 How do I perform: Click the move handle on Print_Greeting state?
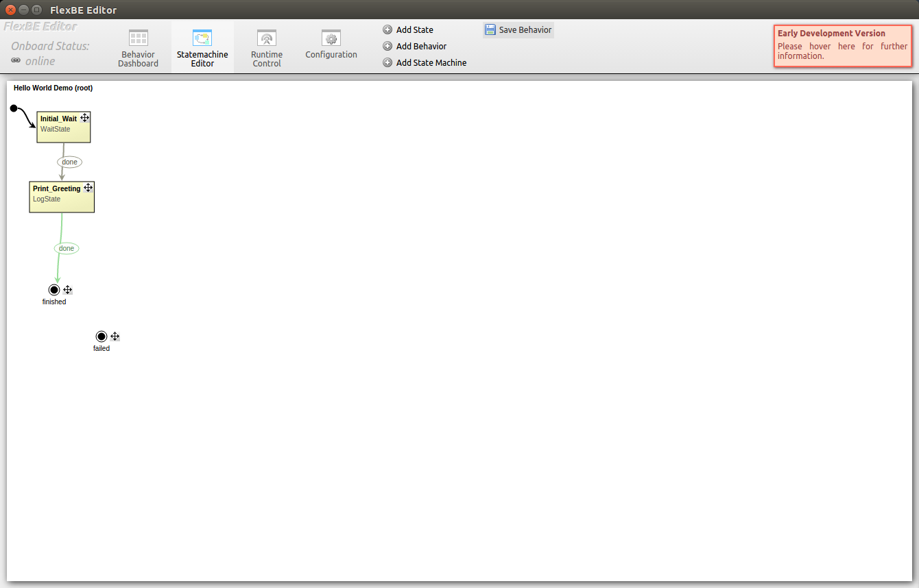[x=88, y=188]
